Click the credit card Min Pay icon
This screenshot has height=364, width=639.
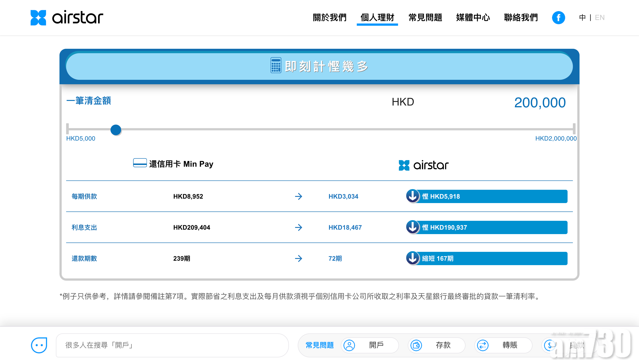click(140, 163)
